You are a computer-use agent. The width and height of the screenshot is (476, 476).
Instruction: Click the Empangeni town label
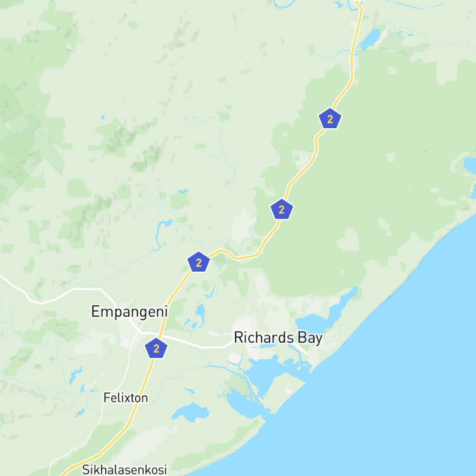(129, 312)
